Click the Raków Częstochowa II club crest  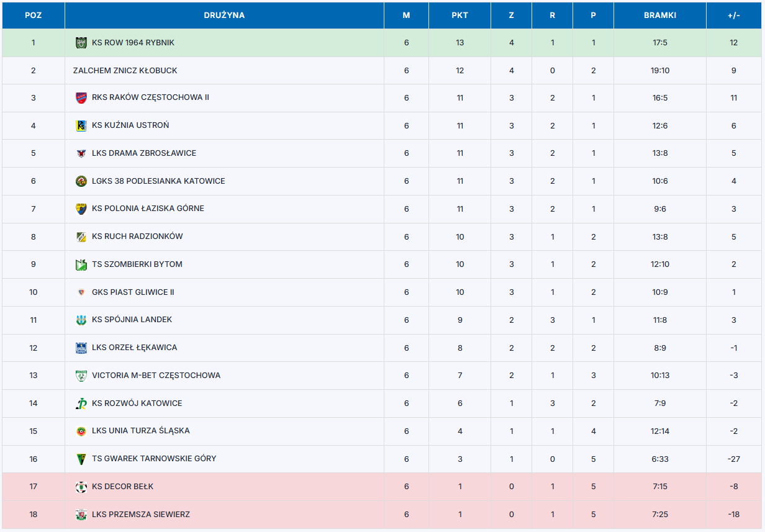coord(81,97)
